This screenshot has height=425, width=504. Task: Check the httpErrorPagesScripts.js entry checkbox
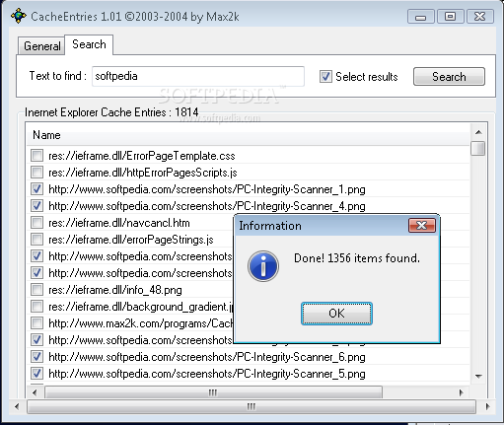[36, 172]
